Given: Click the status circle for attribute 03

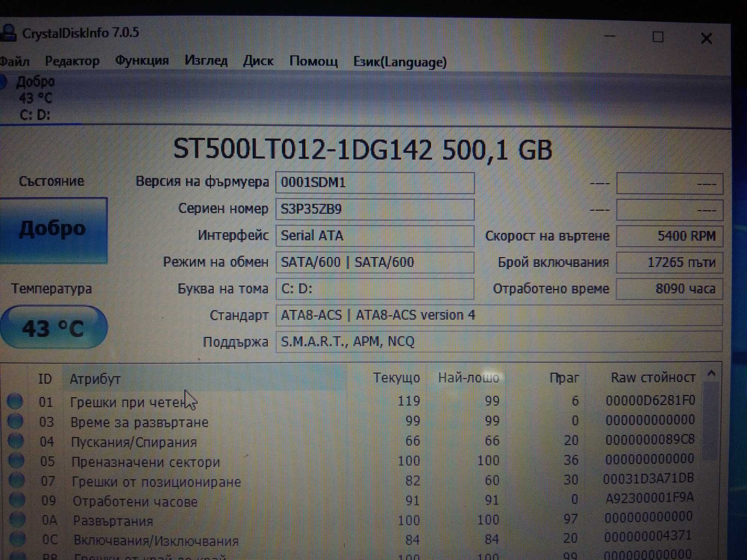Looking at the screenshot, I should [16, 421].
